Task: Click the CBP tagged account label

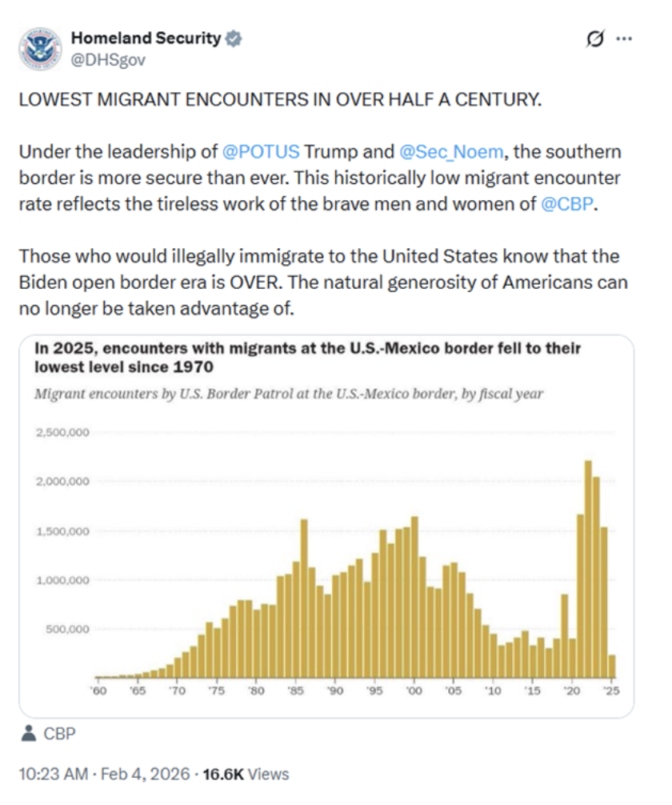Action: click(x=60, y=732)
